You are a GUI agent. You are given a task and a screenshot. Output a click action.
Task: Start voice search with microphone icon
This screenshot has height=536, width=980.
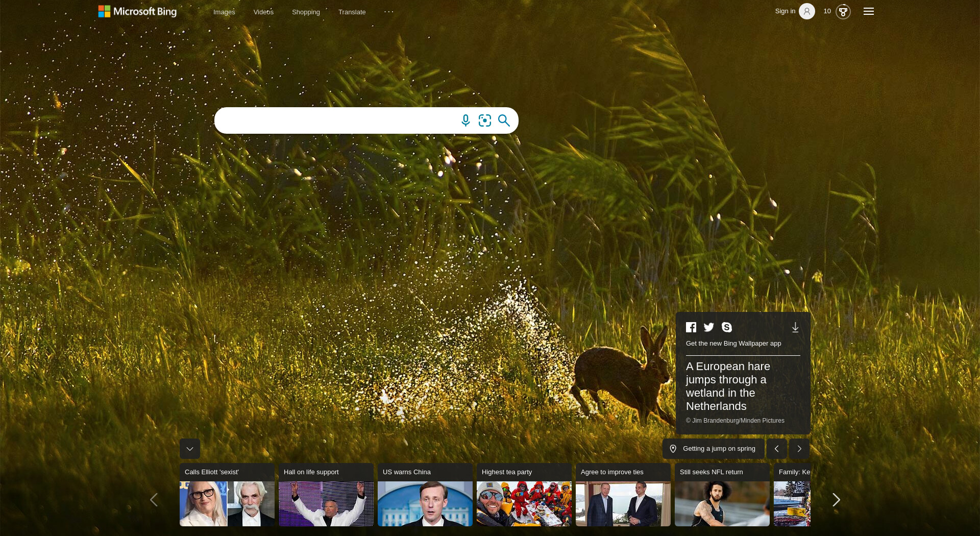click(x=465, y=120)
